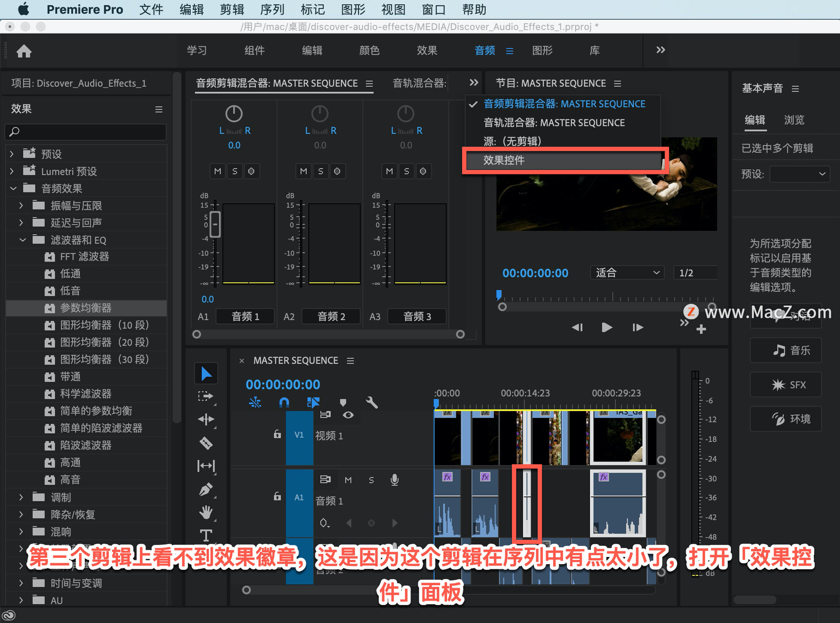Image resolution: width=840 pixels, height=623 pixels.
Task: Choose SFX audio type
Action: point(786,385)
